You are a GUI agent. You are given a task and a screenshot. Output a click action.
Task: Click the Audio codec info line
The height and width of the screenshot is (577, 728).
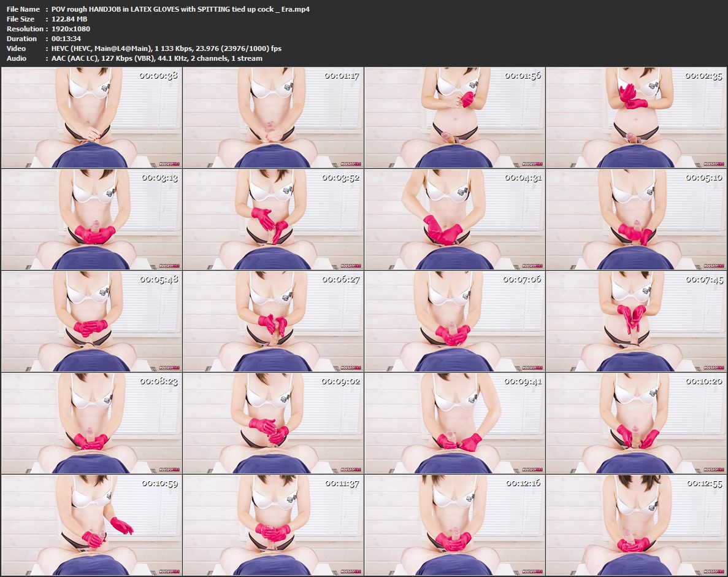tap(156, 58)
